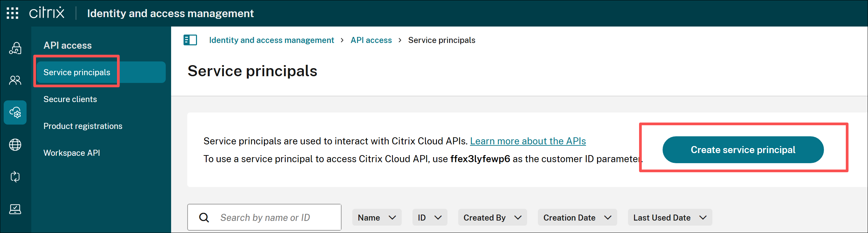Open the Name filter dropdown

377,218
